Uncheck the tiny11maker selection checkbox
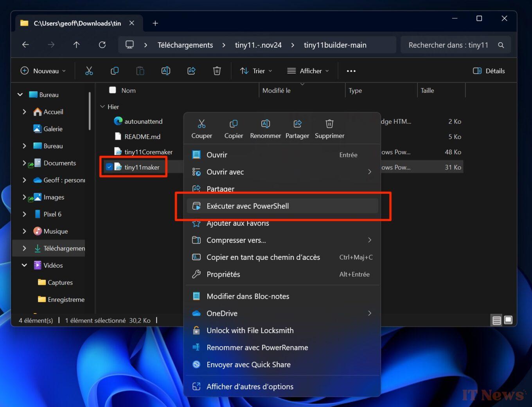This screenshot has height=407, width=532. pyautogui.click(x=110, y=166)
